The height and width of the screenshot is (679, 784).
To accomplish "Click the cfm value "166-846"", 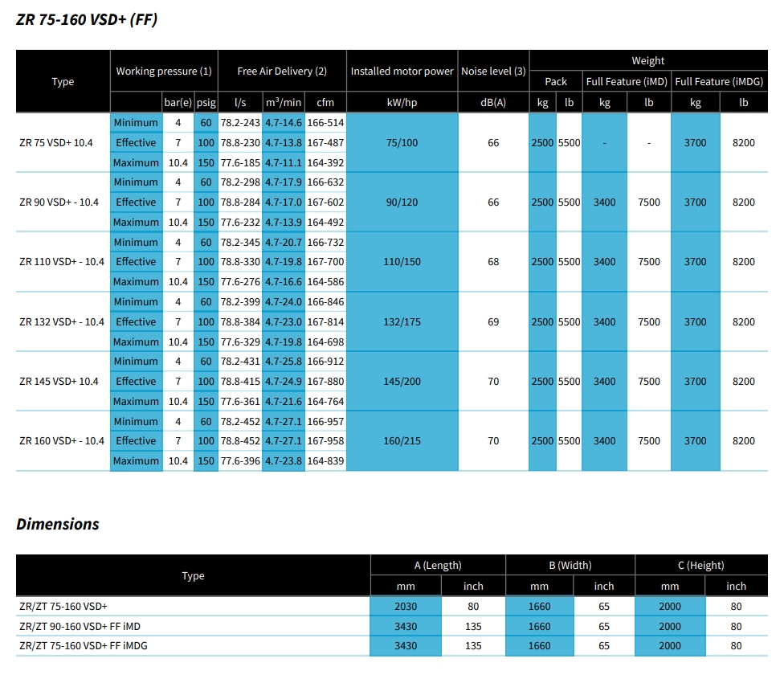I will tap(325, 301).
